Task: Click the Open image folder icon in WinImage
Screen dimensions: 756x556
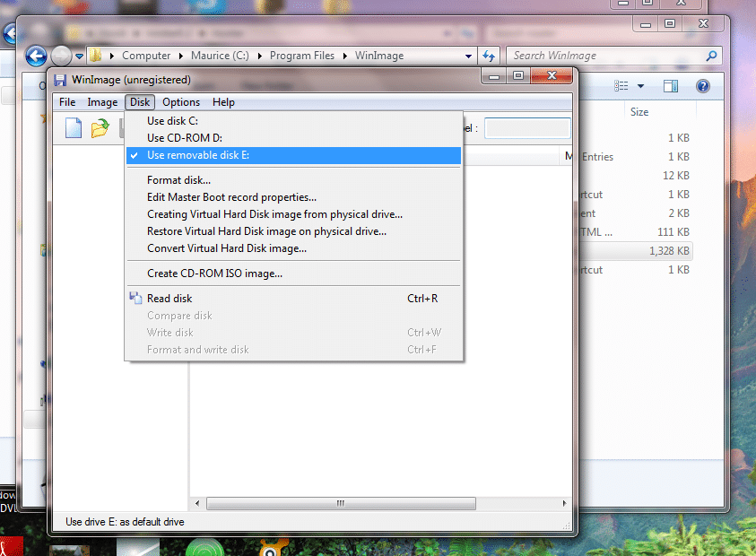Action: pos(100,128)
